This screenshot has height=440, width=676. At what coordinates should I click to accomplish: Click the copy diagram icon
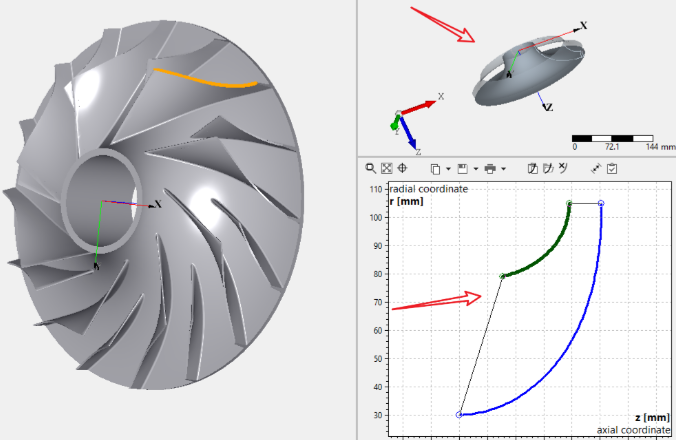[x=435, y=169]
